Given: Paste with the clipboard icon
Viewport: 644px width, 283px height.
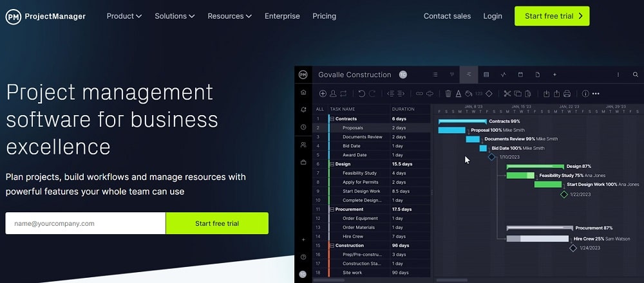Looking at the screenshot, I should tap(528, 93).
